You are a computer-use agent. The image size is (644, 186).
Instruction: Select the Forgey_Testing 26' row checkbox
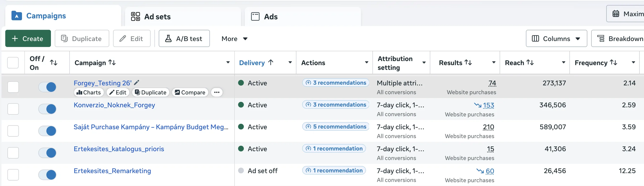tap(13, 87)
